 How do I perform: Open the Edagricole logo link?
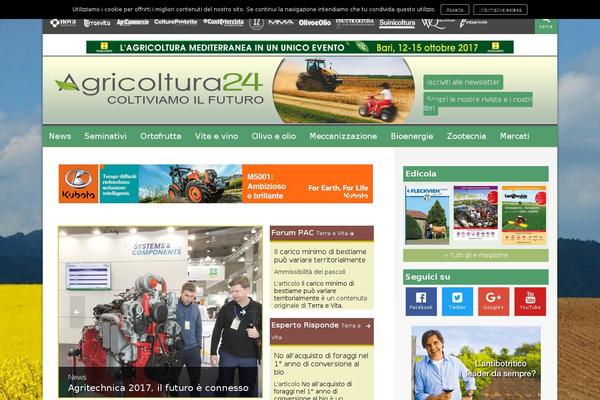point(473,23)
